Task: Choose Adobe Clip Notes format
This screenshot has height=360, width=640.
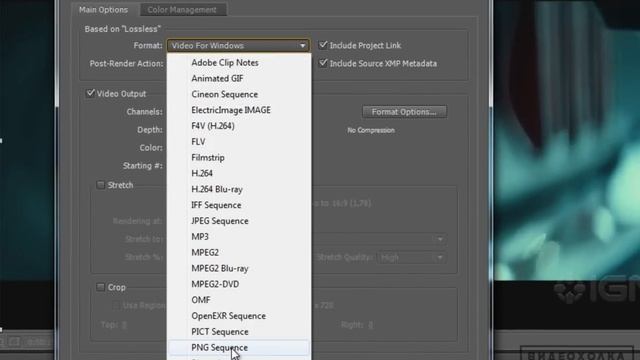Action: [239, 63]
